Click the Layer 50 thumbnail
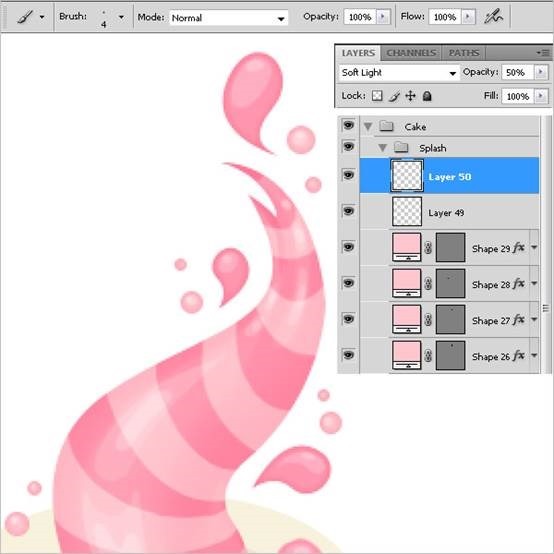 pyautogui.click(x=407, y=176)
